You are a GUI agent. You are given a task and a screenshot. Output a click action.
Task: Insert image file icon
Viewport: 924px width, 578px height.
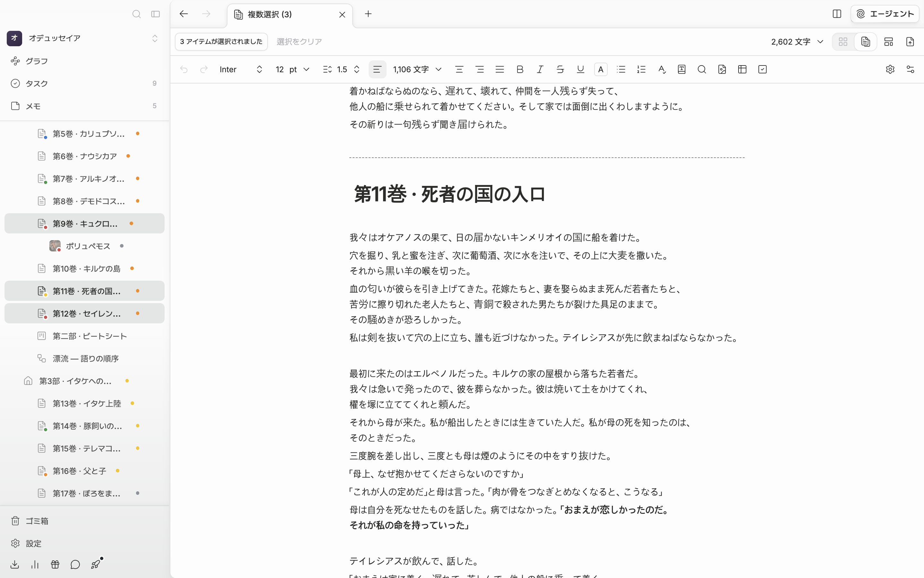tap(722, 69)
